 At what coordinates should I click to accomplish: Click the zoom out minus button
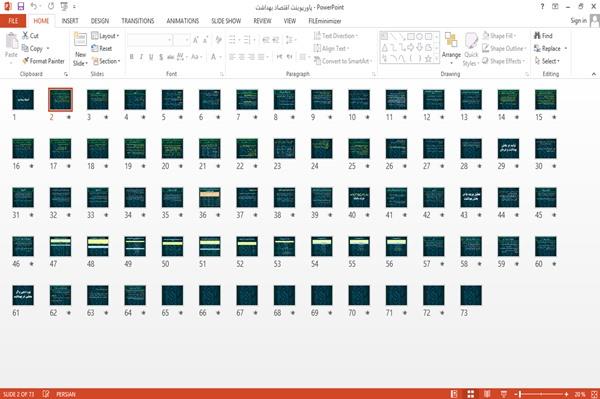tap(517, 394)
